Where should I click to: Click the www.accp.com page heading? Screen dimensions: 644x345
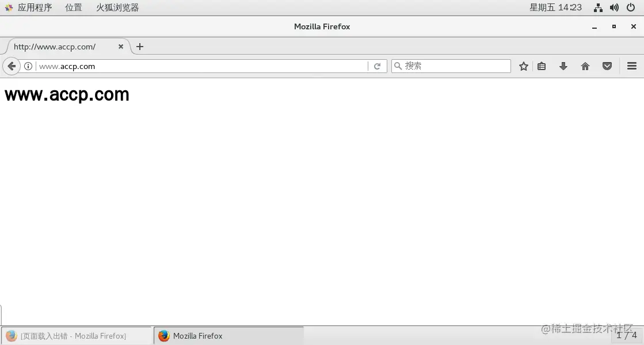click(67, 95)
